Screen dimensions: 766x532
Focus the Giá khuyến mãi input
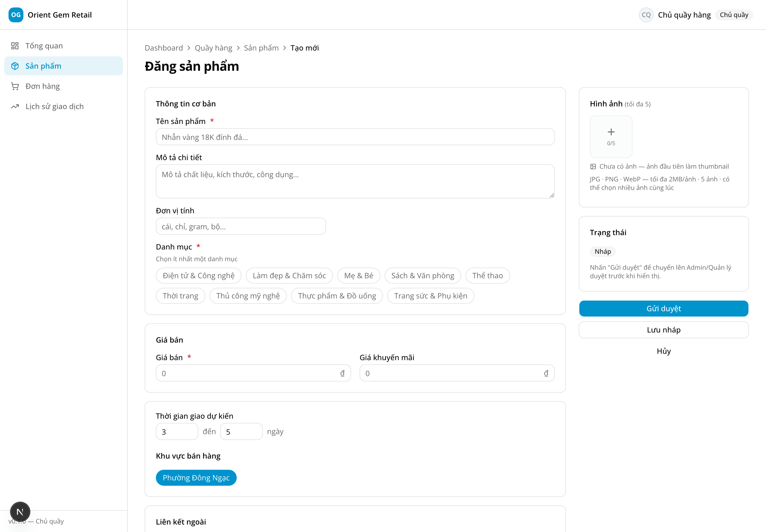(x=457, y=373)
